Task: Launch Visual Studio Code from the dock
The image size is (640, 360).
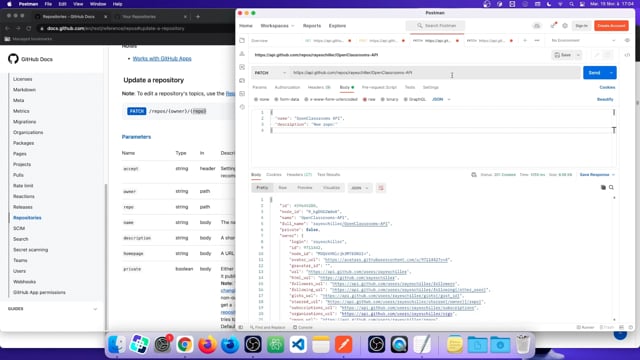Action: click(x=298, y=344)
